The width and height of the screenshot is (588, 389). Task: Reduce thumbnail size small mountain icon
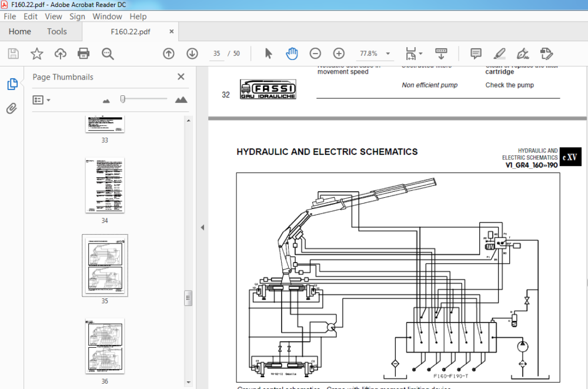point(106,101)
